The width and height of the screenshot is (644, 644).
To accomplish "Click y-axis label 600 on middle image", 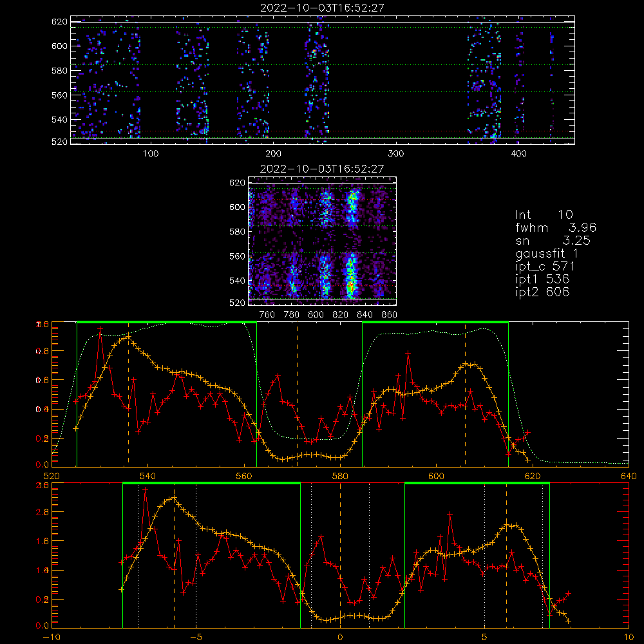I will 238,207.
